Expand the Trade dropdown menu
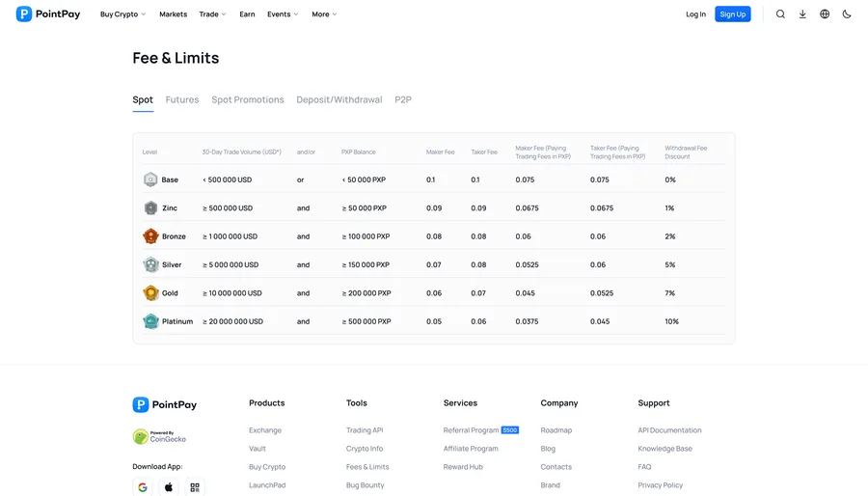The image size is (868, 496). tap(212, 14)
